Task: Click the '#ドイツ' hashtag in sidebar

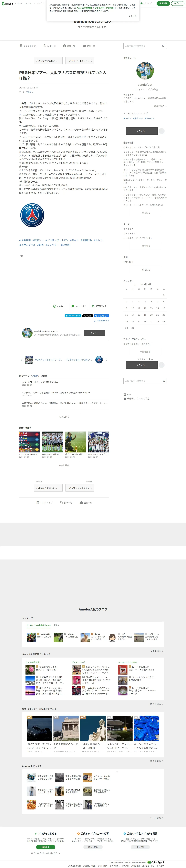Action: point(127,118)
